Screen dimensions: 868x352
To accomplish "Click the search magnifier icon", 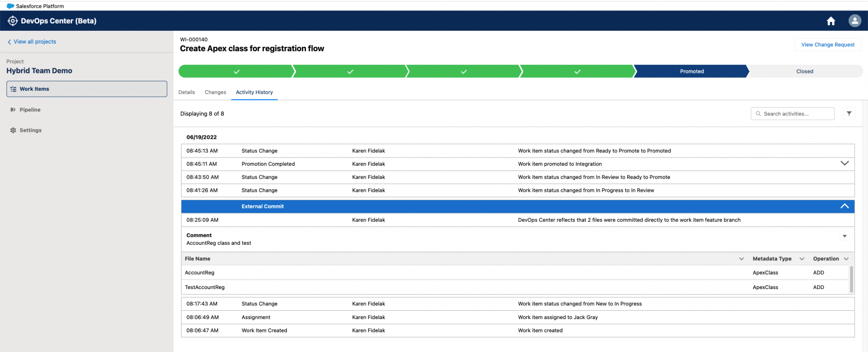I will tap(758, 114).
